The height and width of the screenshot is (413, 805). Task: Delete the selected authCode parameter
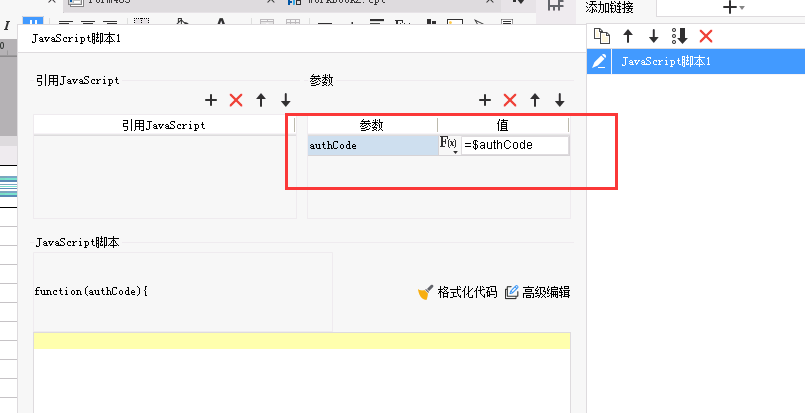tap(510, 100)
